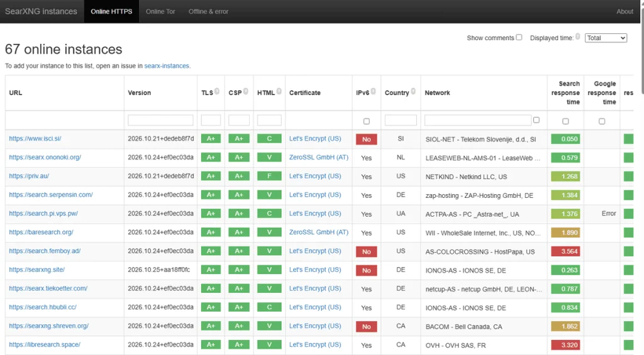Image resolution: width=644 pixels, height=355 pixels.
Task: Click the 67 online instances heading
Action: click(64, 49)
